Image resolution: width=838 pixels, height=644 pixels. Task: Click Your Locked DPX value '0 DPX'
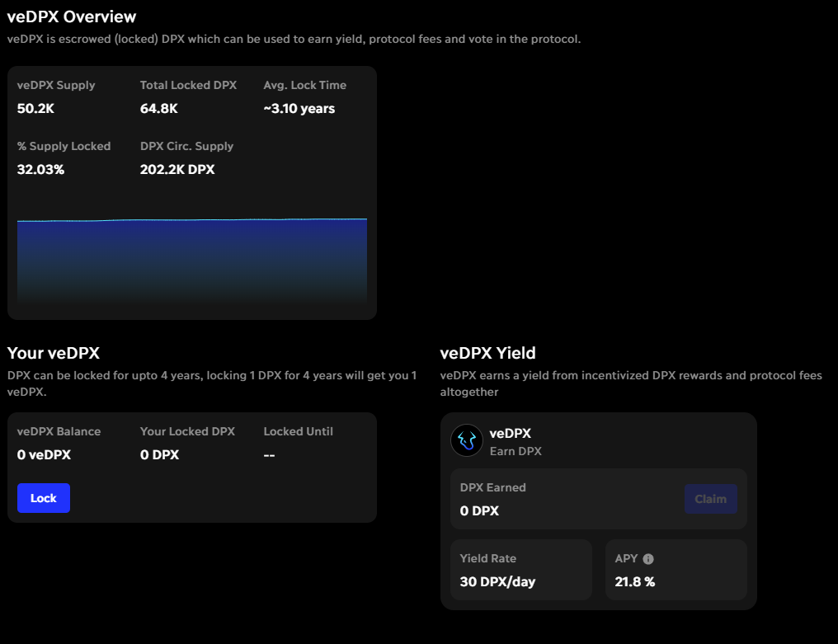[x=159, y=455]
